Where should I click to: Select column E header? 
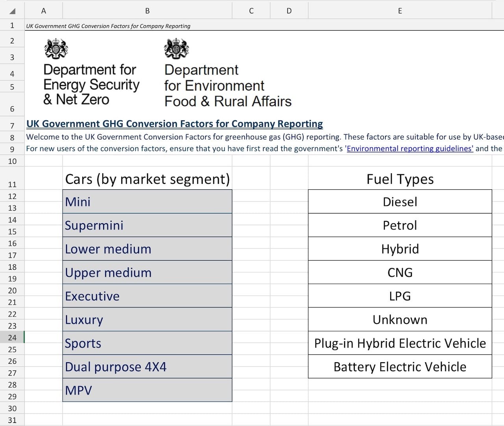coord(400,11)
